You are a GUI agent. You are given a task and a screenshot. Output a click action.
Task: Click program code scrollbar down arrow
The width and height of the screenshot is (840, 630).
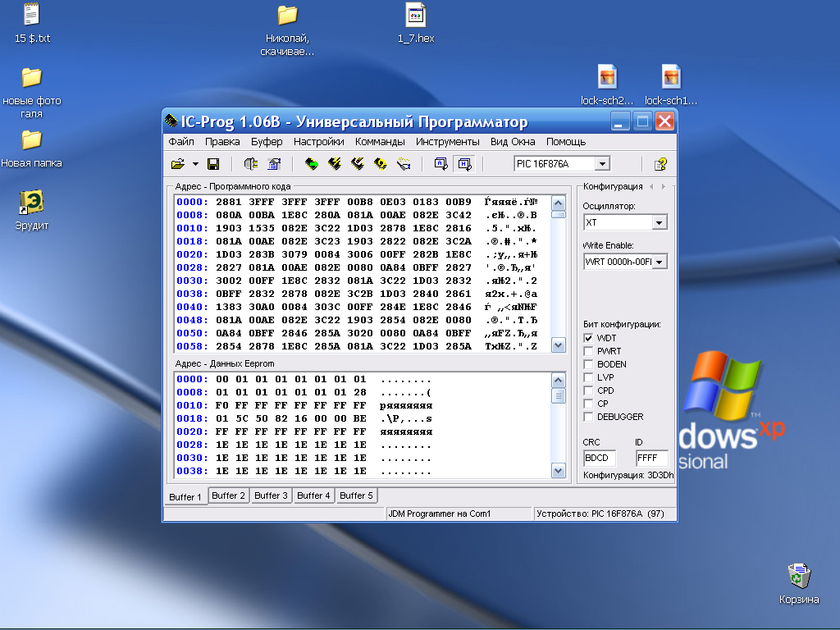tap(558, 345)
